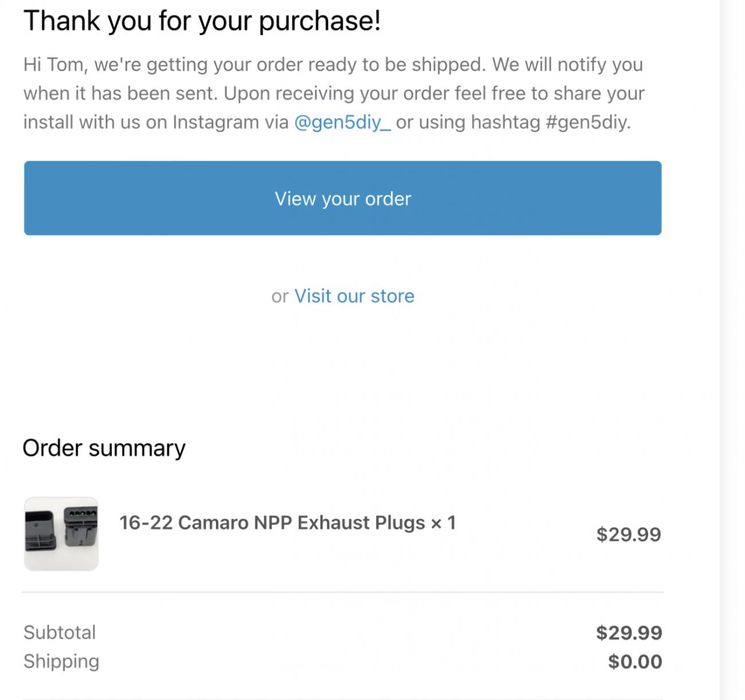The height and width of the screenshot is (700, 745).
Task: Open the @gen5diy_ Instagram link
Action: point(342,122)
